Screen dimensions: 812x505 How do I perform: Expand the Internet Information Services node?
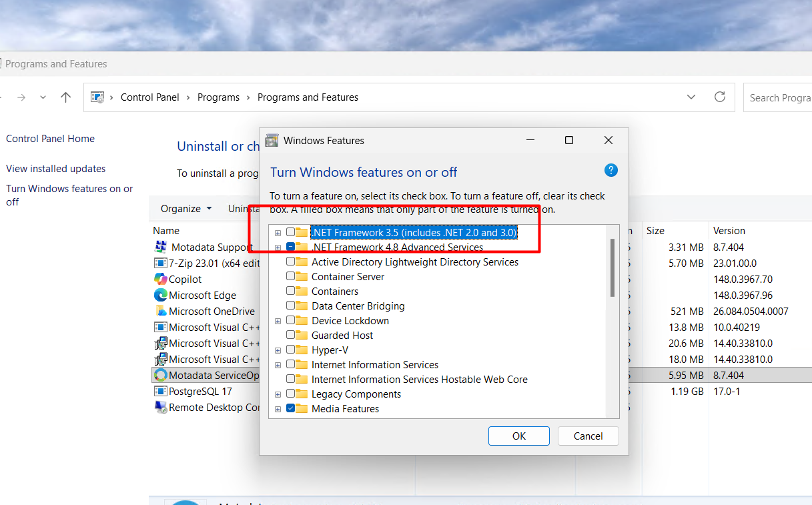point(278,365)
